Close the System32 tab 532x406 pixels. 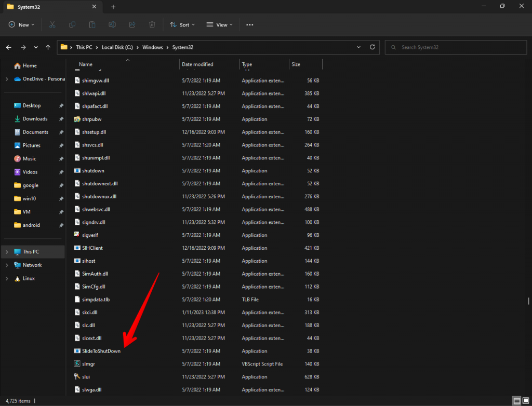95,7
